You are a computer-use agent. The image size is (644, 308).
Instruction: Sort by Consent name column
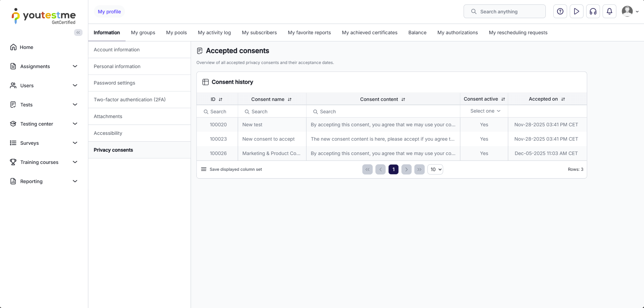[289, 99]
